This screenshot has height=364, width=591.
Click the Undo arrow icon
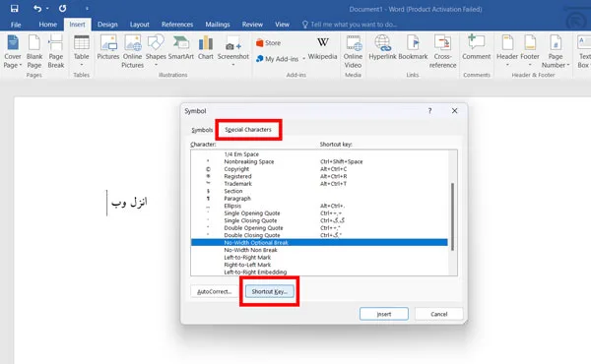click(37, 8)
